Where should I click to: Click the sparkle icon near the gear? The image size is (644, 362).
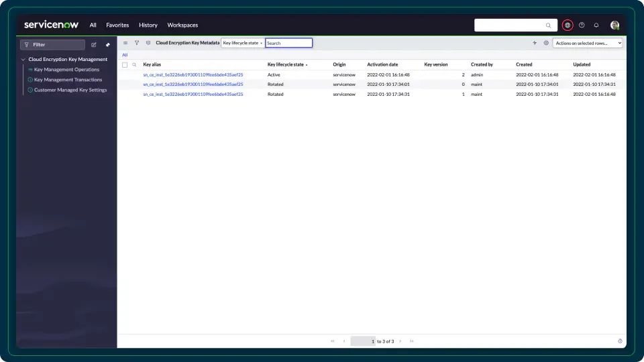(535, 43)
